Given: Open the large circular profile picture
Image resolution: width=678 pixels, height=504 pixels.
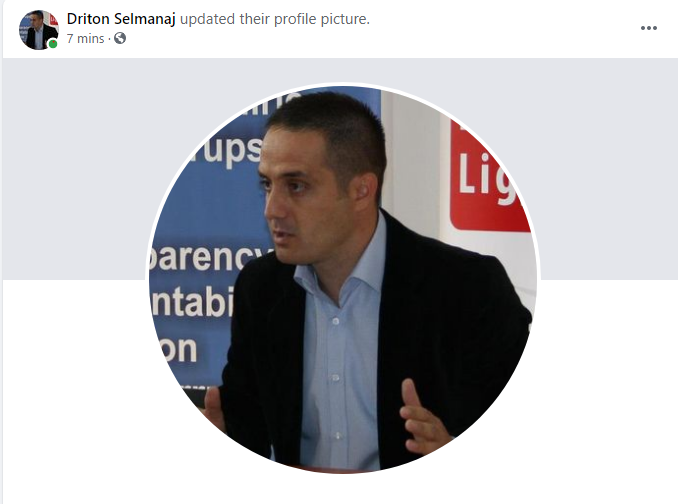Looking at the screenshot, I should 343,278.
